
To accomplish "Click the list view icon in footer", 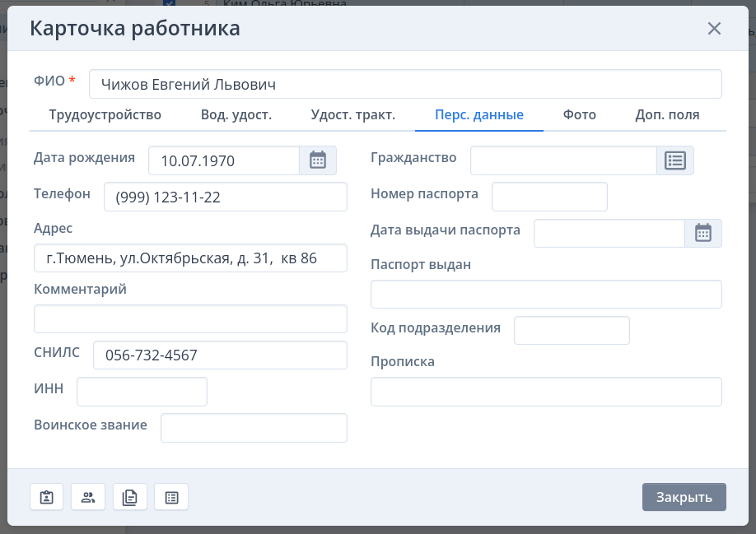I will pyautogui.click(x=171, y=497).
